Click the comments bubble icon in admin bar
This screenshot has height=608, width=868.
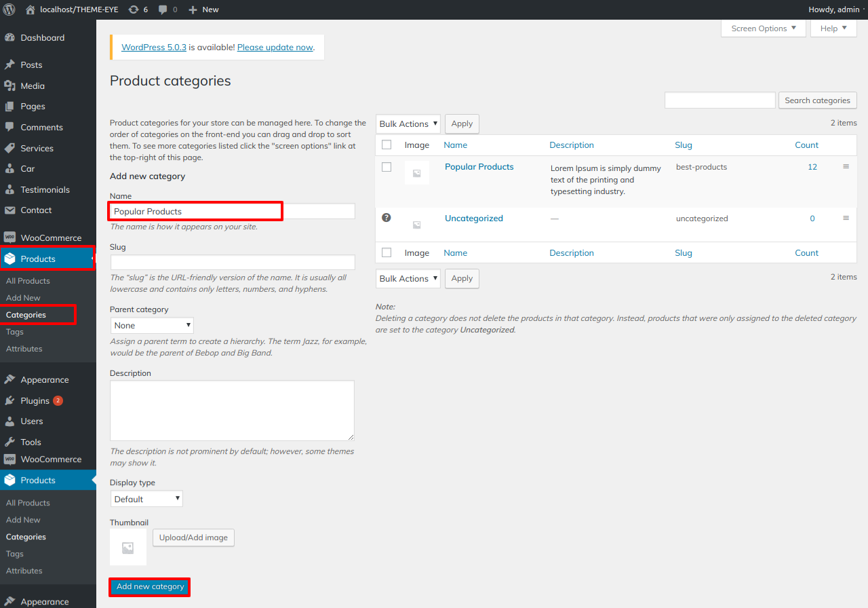click(163, 9)
